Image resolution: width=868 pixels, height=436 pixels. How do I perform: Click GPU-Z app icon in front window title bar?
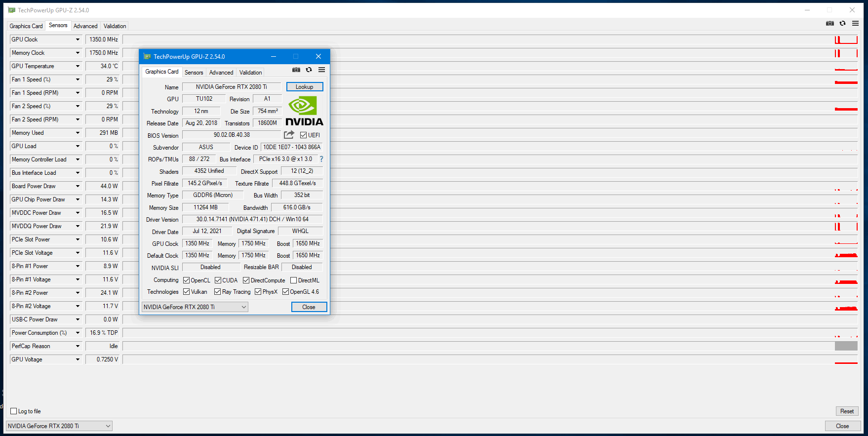tap(147, 56)
